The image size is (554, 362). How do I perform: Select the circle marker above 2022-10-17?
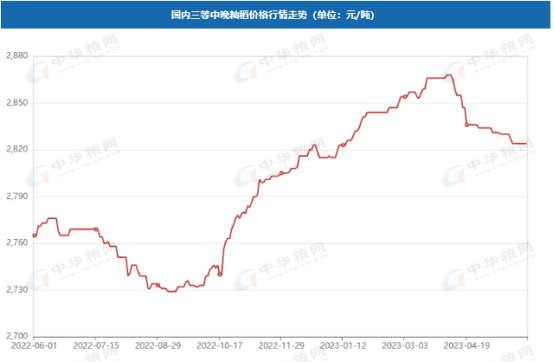click(x=219, y=274)
